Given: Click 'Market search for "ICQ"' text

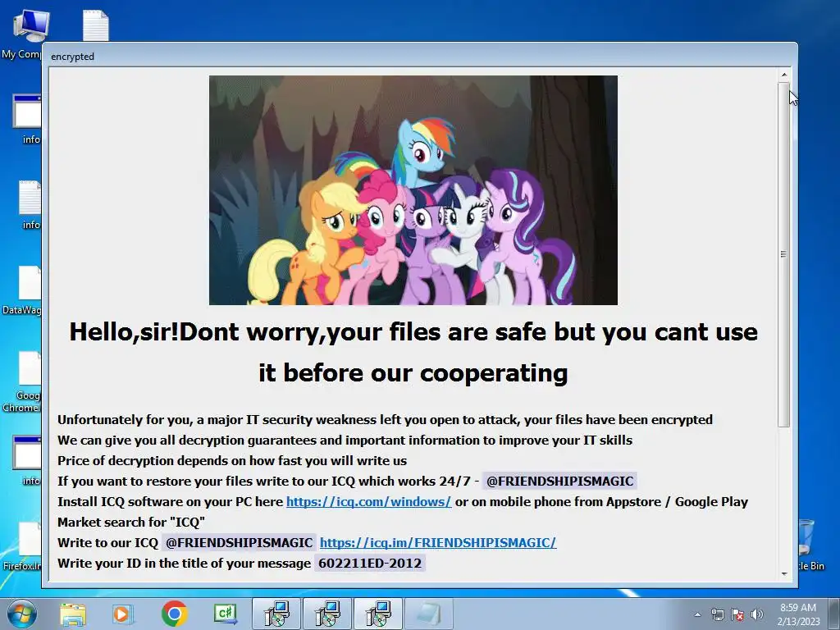Looking at the screenshot, I should pos(131,523).
